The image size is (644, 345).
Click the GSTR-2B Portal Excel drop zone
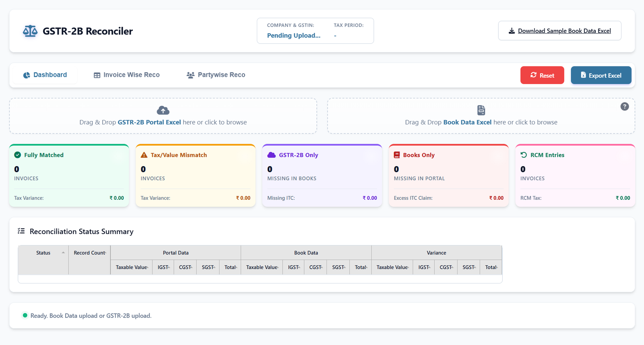[163, 116]
